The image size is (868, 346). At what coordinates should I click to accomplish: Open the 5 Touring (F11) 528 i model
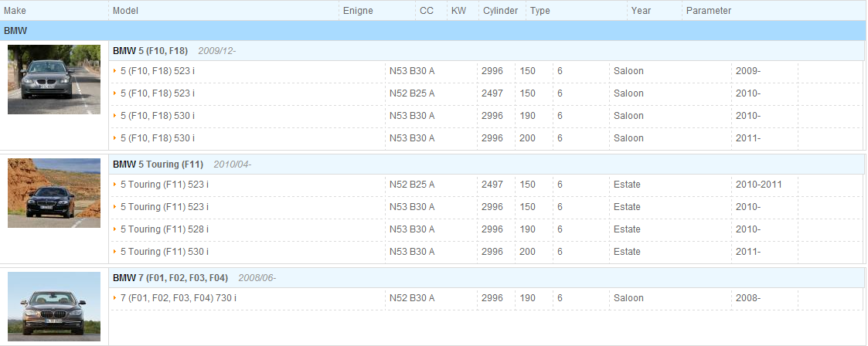[165, 229]
